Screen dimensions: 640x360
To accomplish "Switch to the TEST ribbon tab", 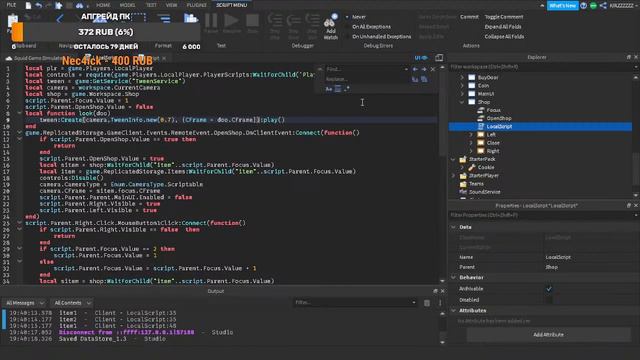I will (151, 5).
